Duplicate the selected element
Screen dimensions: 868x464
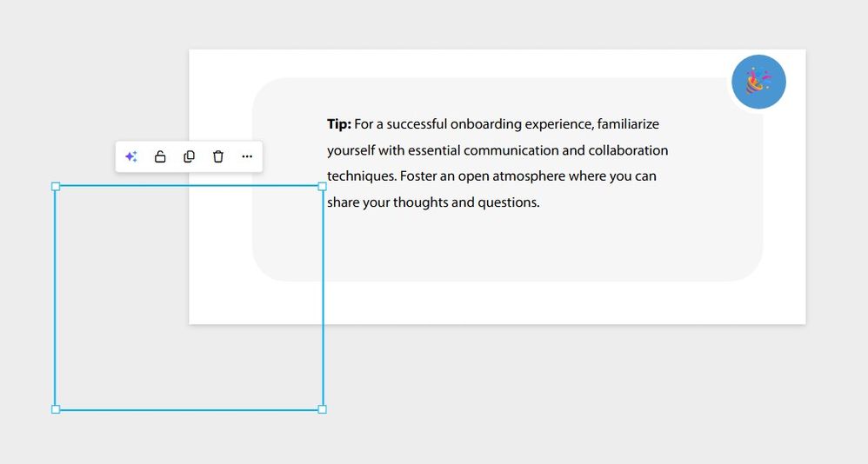pyautogui.click(x=189, y=157)
